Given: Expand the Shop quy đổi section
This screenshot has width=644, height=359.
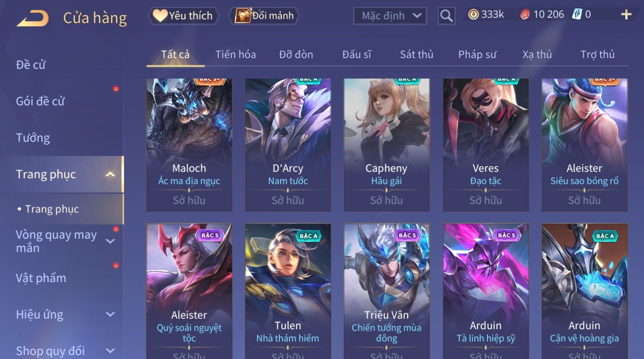Looking at the screenshot, I should pyautogui.click(x=110, y=351).
